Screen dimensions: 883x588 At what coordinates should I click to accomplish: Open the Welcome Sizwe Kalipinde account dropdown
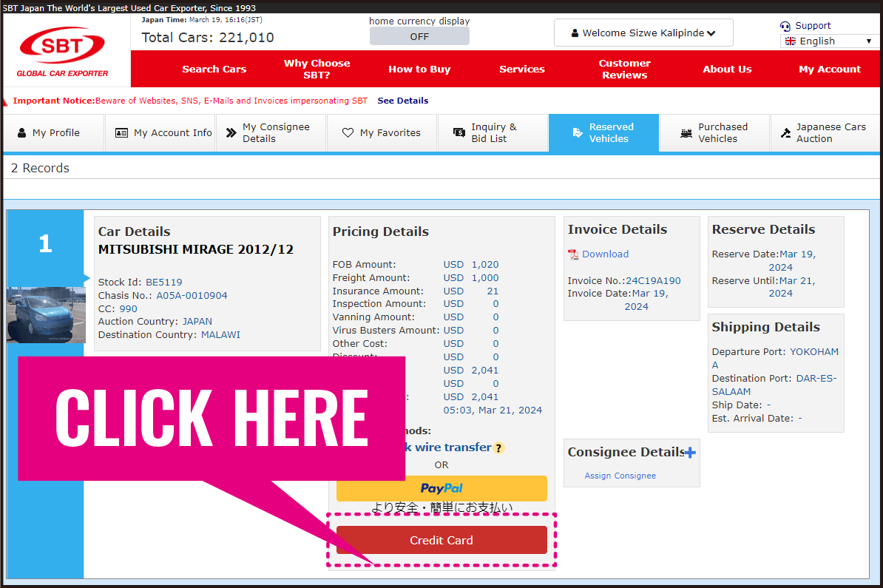pyautogui.click(x=643, y=33)
